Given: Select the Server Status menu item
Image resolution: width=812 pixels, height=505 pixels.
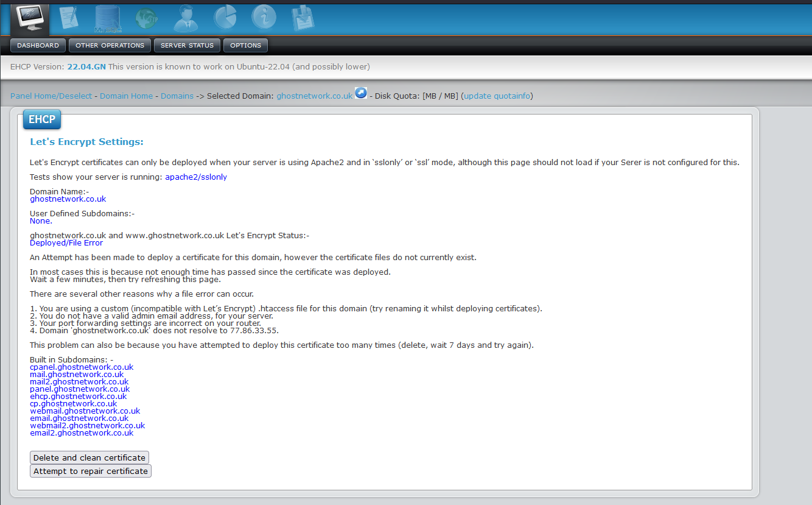Looking at the screenshot, I should 187,46.
